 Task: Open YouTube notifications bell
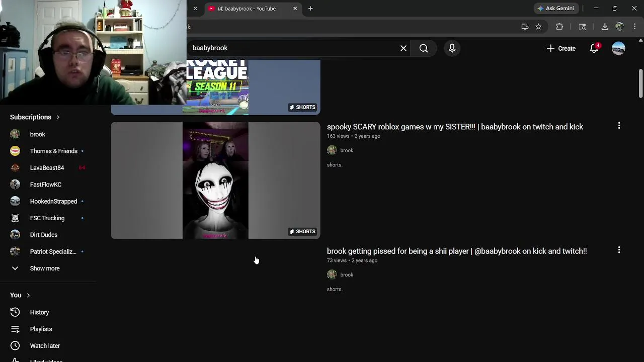[594, 48]
